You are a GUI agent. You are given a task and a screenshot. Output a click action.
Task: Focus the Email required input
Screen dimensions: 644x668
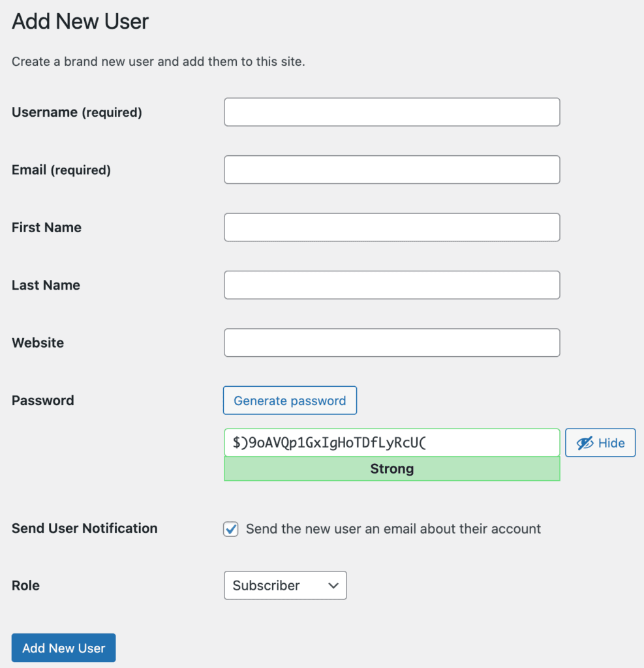[x=391, y=170]
